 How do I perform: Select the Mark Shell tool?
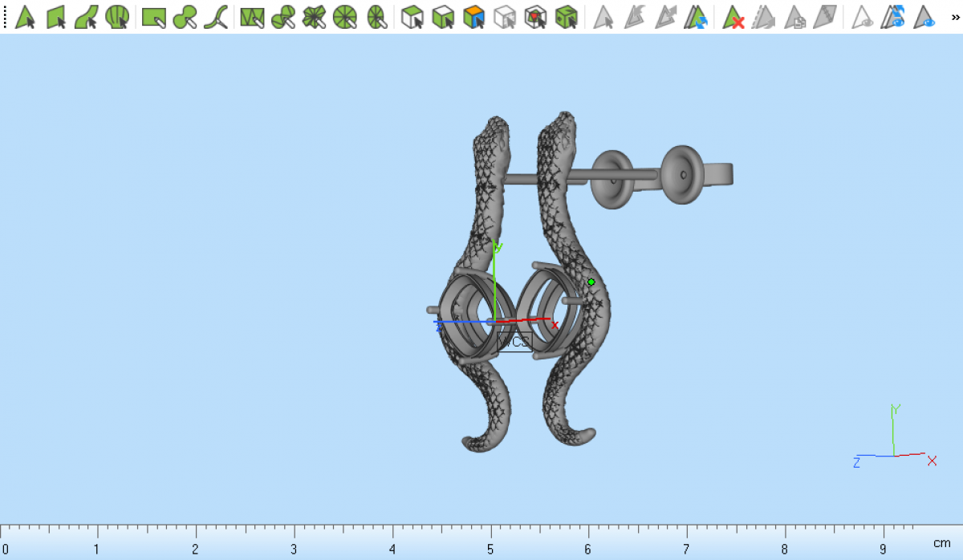point(117,17)
